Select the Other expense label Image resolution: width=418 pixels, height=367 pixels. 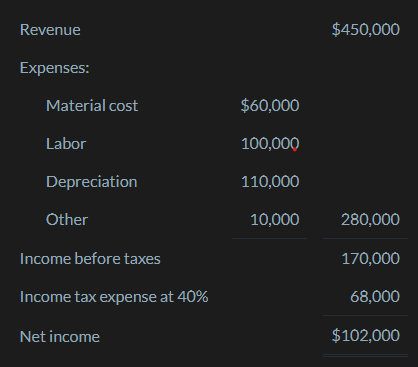[67, 220]
